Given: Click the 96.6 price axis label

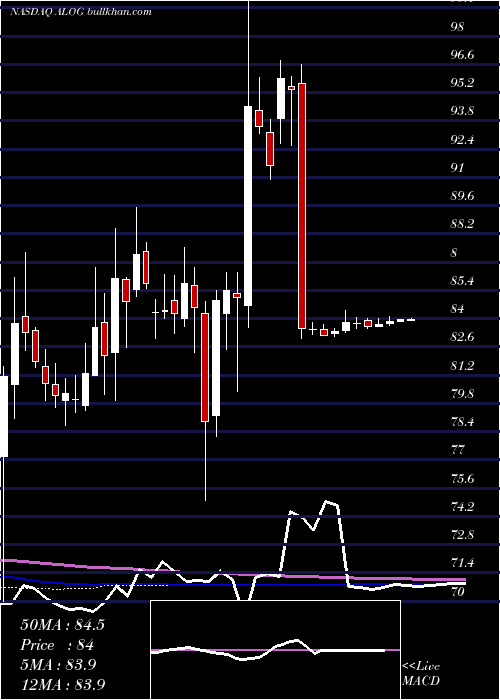Looking at the screenshot, I should 462,55.
